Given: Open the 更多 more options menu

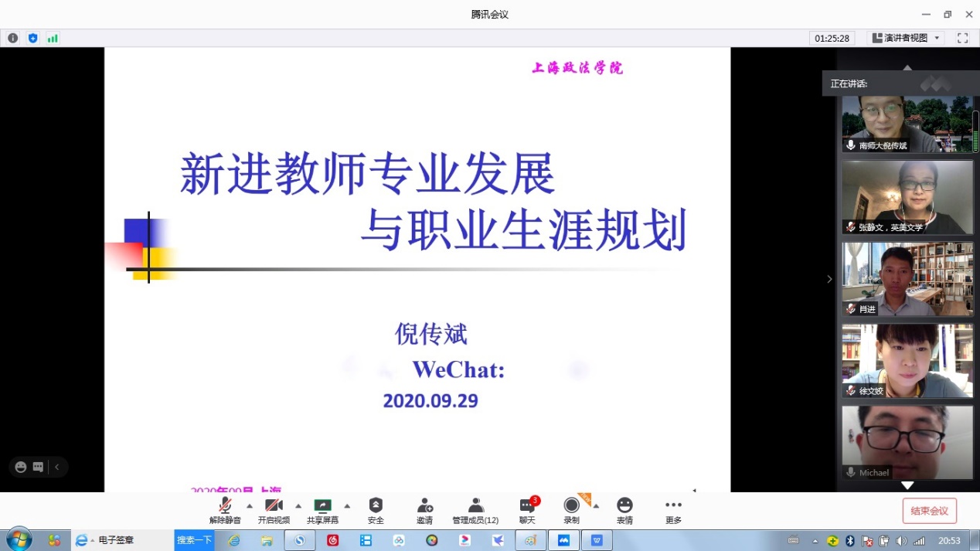Looking at the screenshot, I should coord(673,510).
